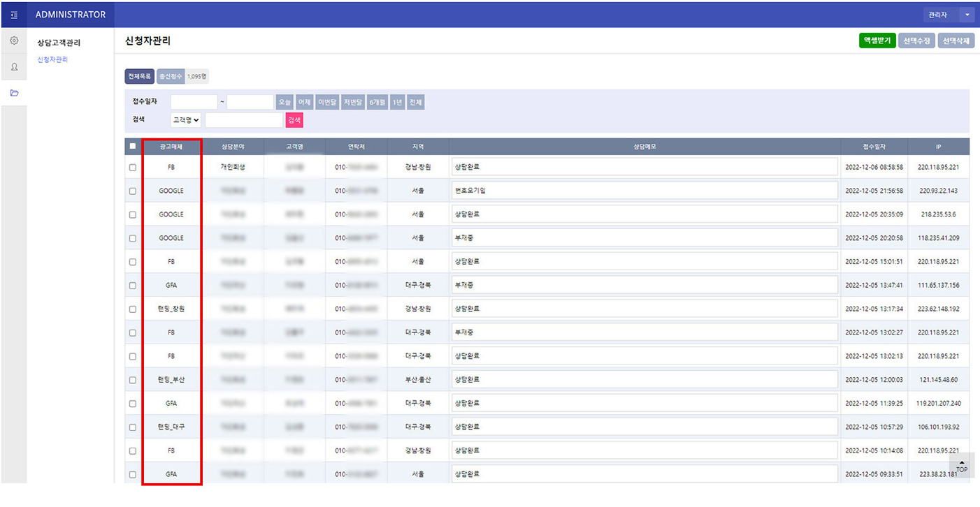The height and width of the screenshot is (507, 980).
Task: Expand the 관리자 account dropdown arrow
Action: (967, 15)
